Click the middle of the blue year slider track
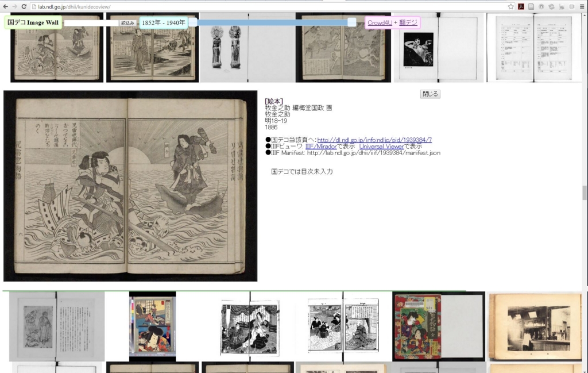588x373 pixels. 272,22
